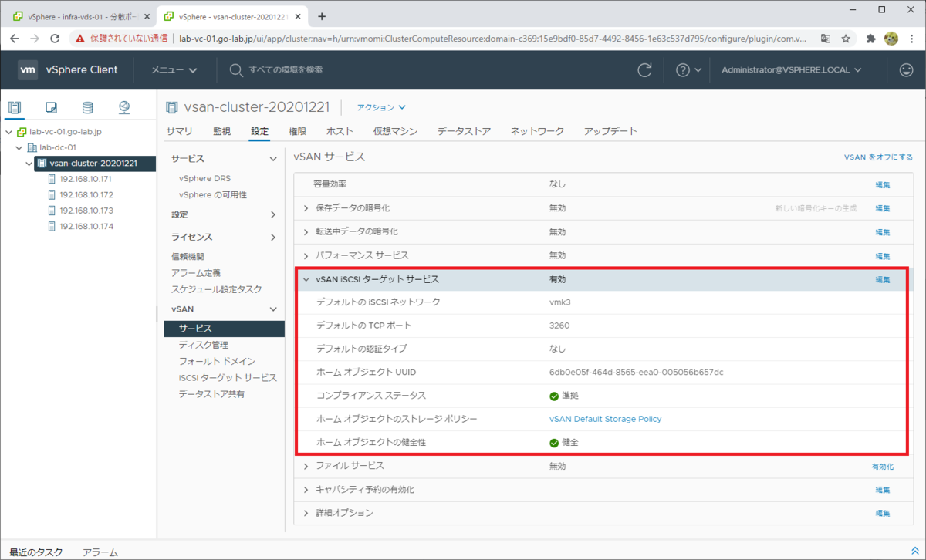Image resolution: width=926 pixels, height=560 pixels.
Task: Collapse the vSAN section in sidebar
Action: coord(272,309)
